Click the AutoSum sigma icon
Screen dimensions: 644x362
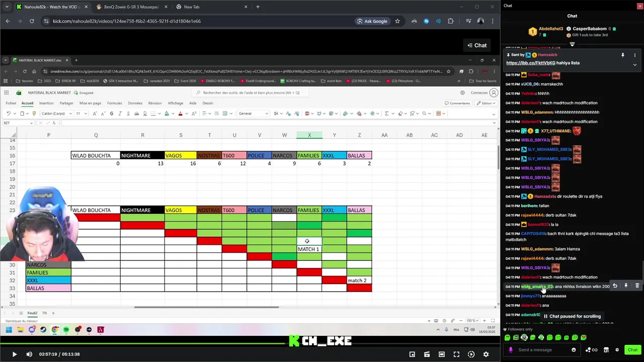click(386, 114)
